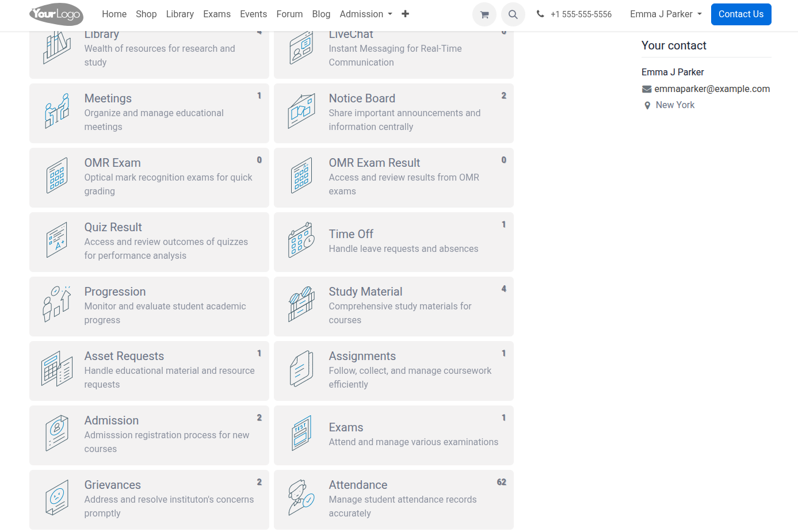Open Emma J Parker user dropdown

tap(666, 14)
